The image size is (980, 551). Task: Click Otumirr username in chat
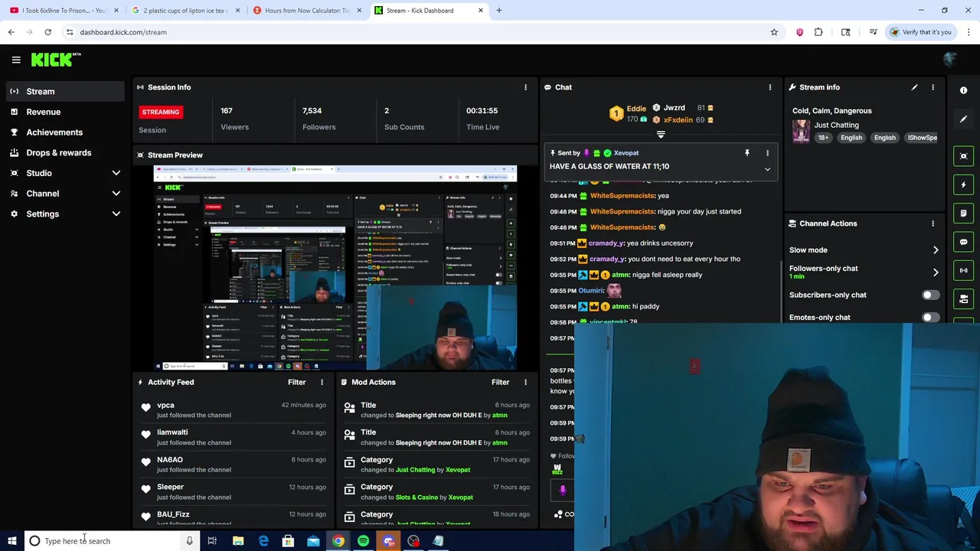click(x=590, y=291)
